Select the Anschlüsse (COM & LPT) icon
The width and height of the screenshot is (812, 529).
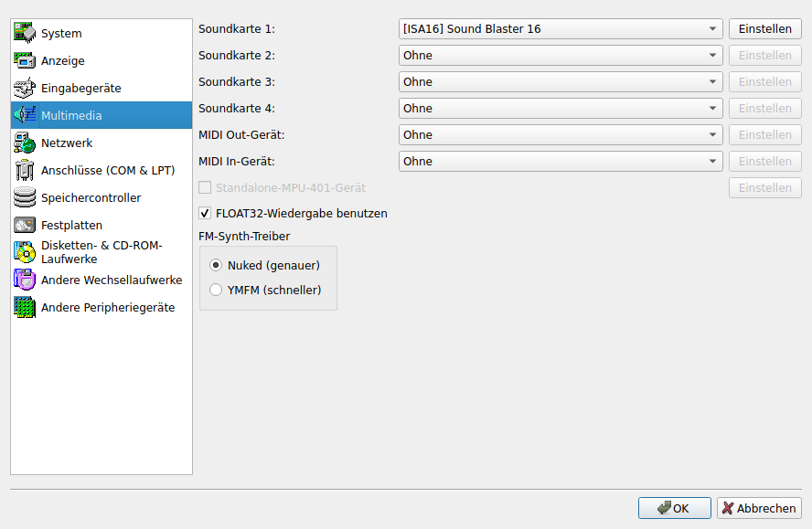[x=25, y=171]
